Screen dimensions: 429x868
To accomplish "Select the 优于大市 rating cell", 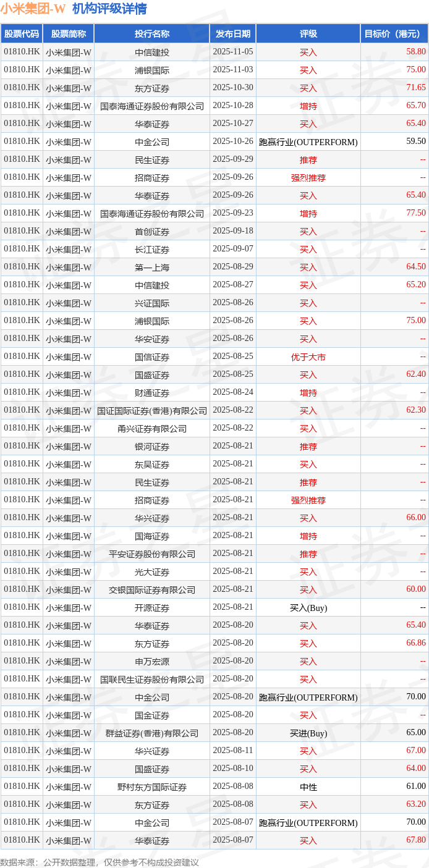I will point(308,357).
